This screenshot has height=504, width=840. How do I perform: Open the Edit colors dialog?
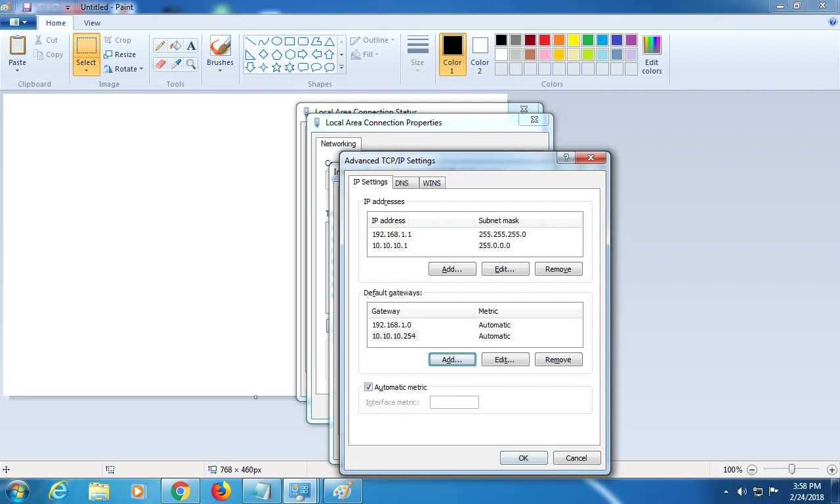(x=652, y=55)
